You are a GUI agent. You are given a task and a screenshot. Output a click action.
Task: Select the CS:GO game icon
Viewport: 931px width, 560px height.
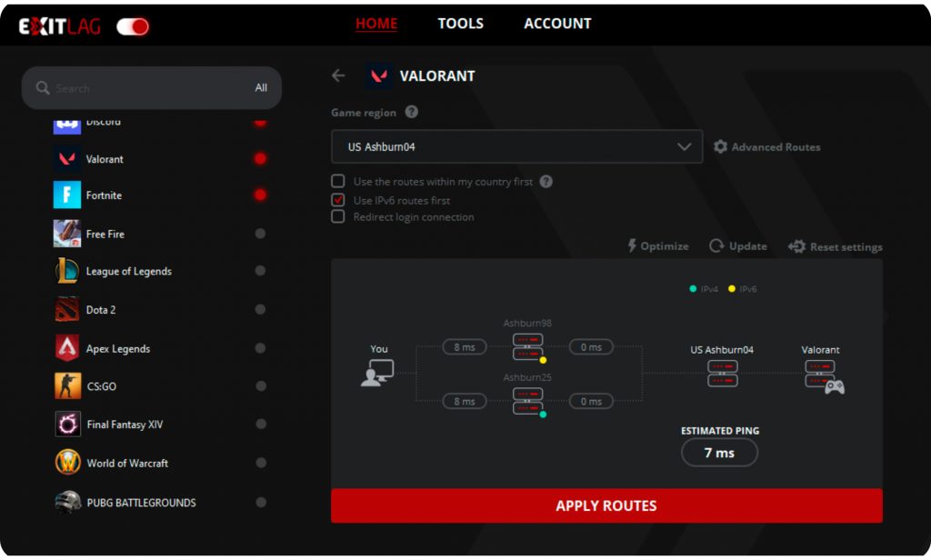tap(67, 386)
